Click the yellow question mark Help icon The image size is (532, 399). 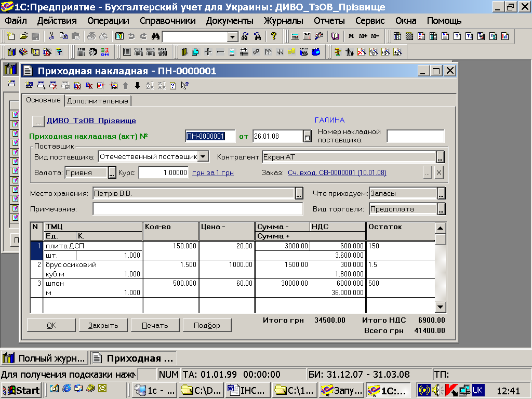[274, 36]
